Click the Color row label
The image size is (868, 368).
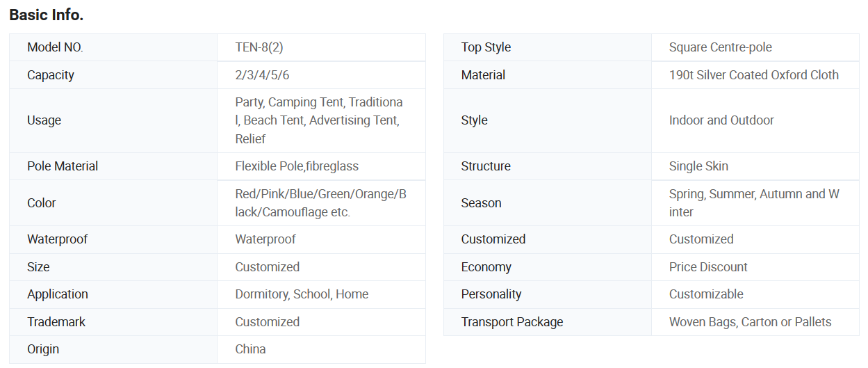click(42, 203)
